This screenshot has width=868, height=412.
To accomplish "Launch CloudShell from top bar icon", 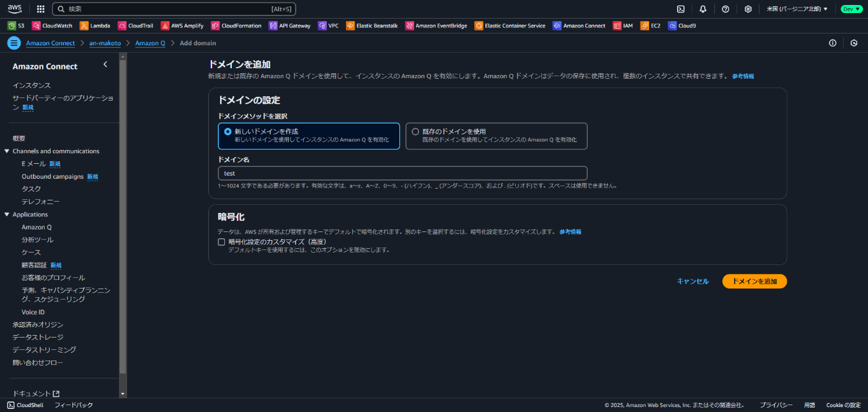I will pyautogui.click(x=680, y=9).
